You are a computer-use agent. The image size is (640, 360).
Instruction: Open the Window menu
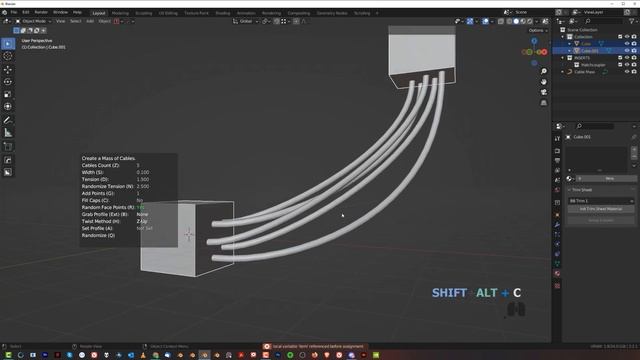60,13
